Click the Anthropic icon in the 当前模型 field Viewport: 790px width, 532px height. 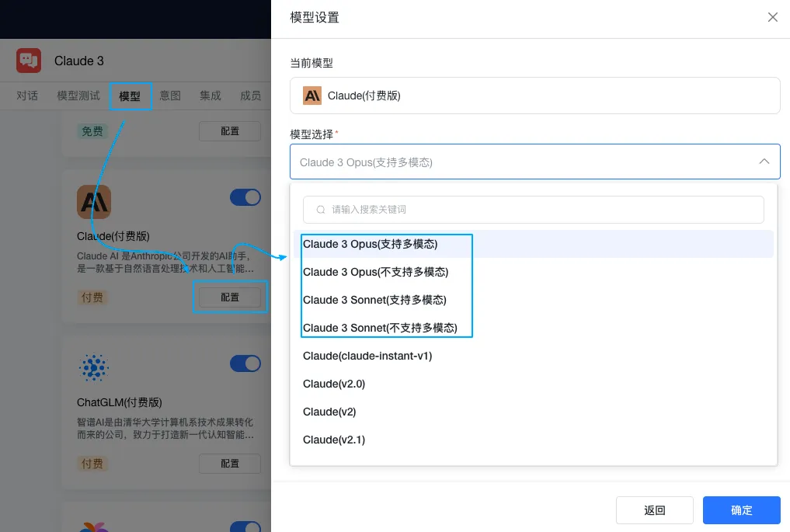(311, 96)
